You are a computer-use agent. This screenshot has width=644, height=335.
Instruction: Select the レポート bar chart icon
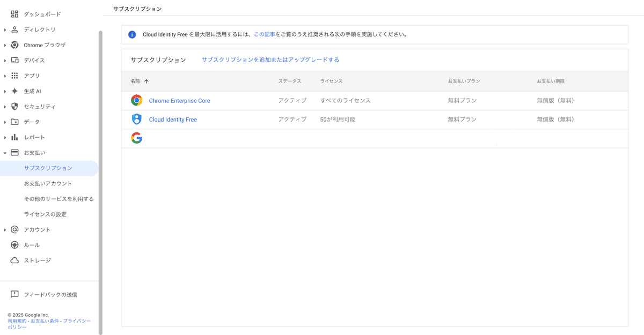14,137
